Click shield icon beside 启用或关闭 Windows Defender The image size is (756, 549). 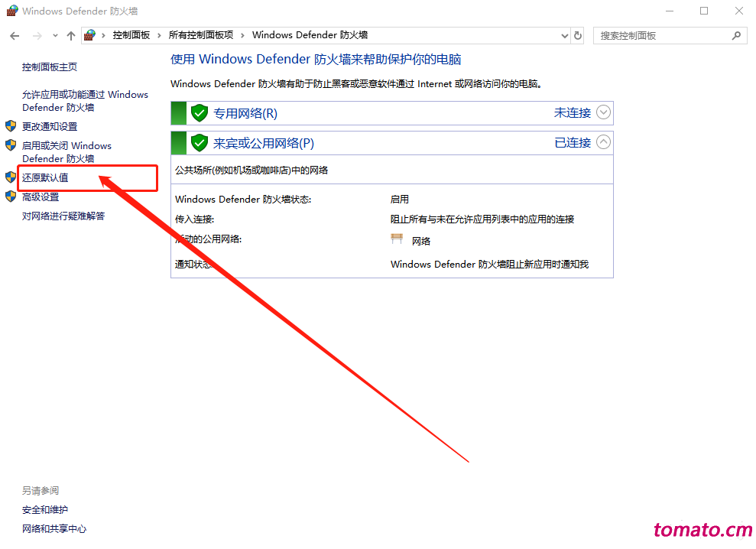click(x=11, y=145)
